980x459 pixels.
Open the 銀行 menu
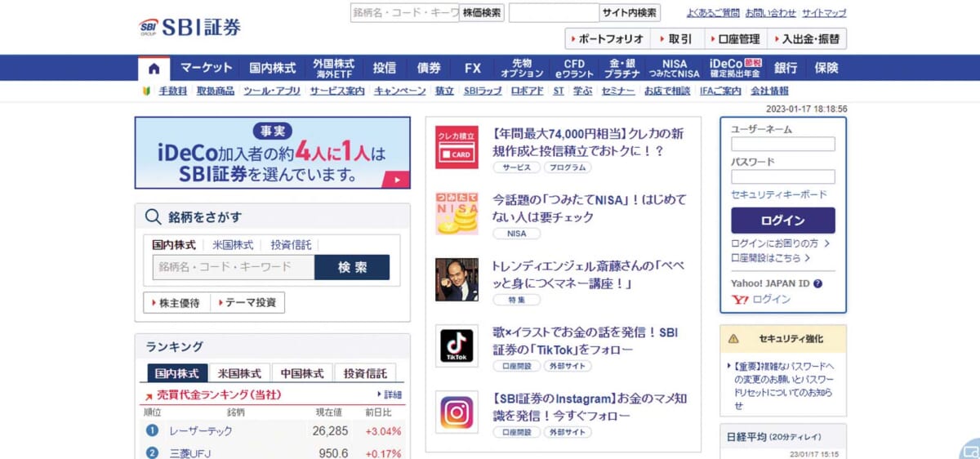click(786, 68)
